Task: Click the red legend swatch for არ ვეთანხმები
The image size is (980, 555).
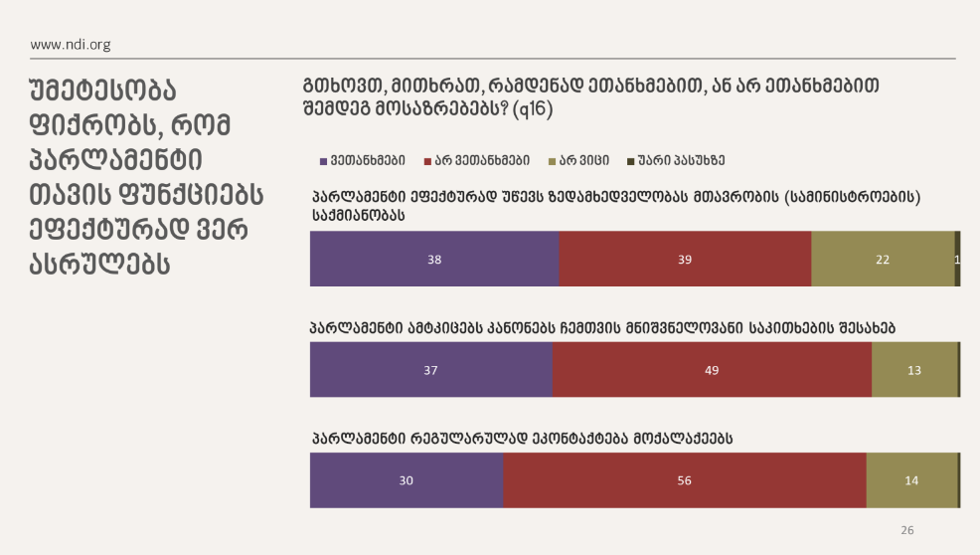Action: (x=427, y=160)
